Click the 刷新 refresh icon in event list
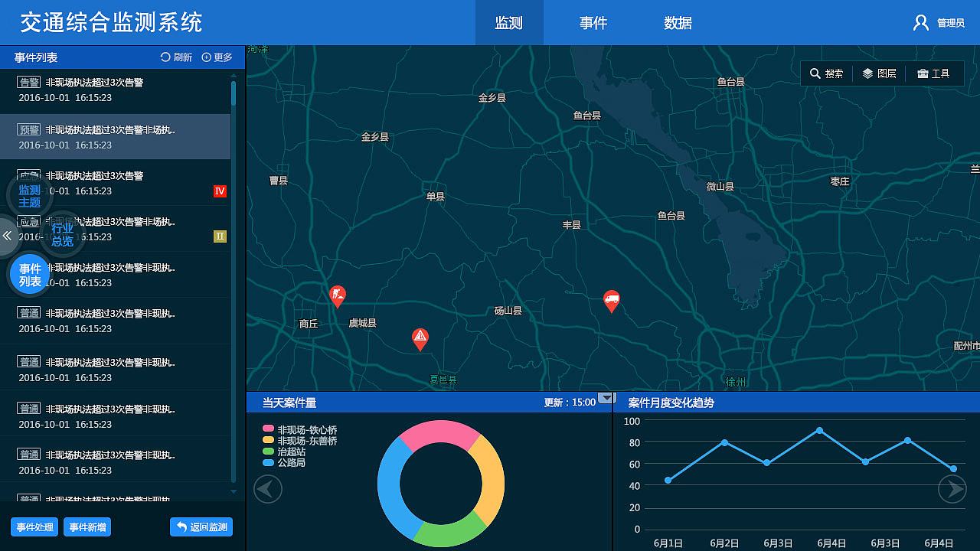Image resolution: width=980 pixels, height=551 pixels. [x=165, y=57]
